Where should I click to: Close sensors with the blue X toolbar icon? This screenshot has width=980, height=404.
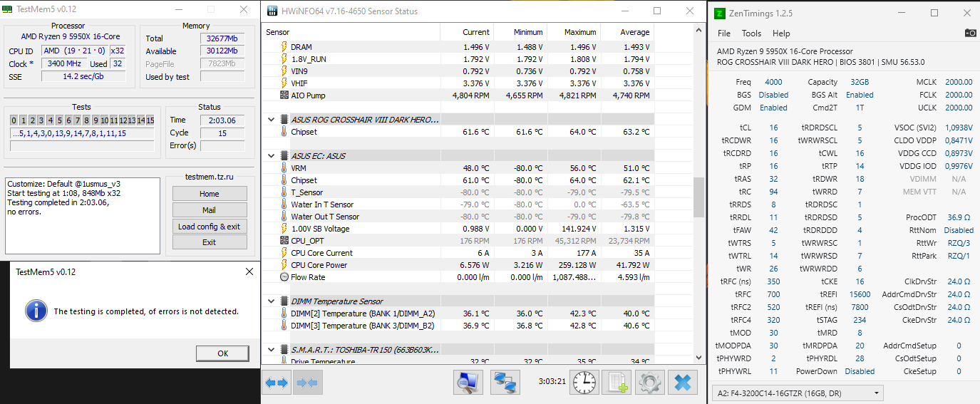683,383
